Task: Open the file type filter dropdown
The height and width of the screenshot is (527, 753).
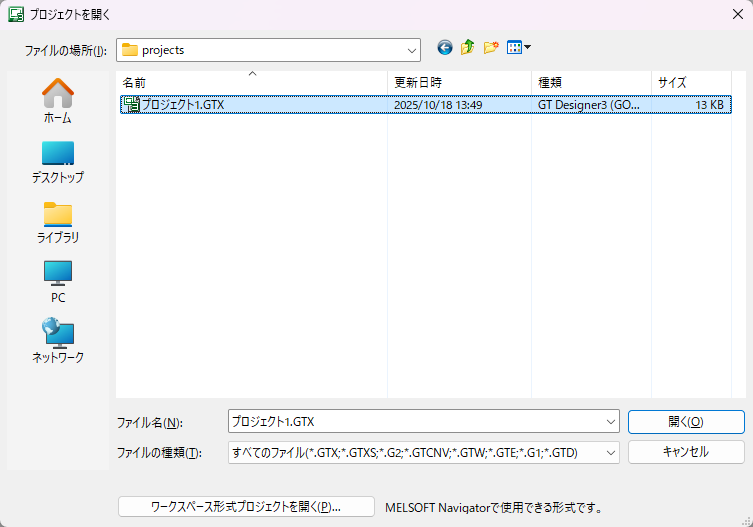Action: coord(610,453)
